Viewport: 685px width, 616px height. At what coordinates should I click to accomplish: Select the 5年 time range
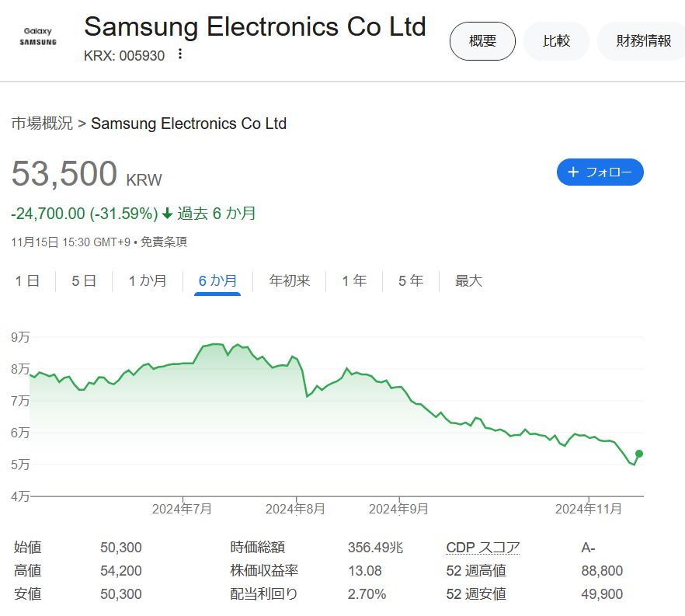pyautogui.click(x=411, y=281)
